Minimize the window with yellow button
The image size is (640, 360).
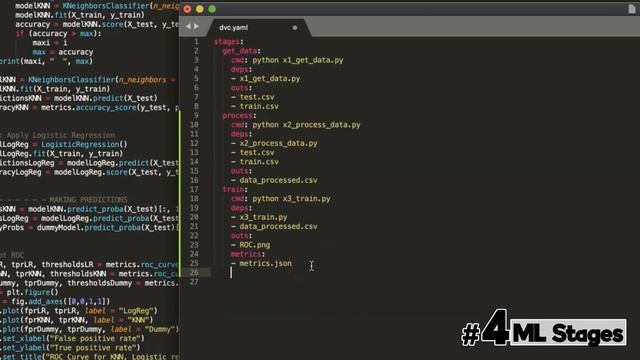[200, 9]
